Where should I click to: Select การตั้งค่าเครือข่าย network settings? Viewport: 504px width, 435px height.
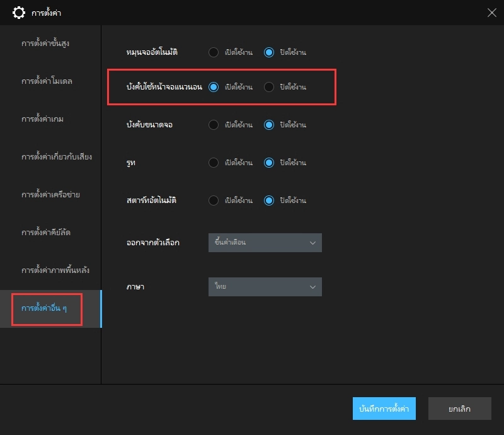click(x=50, y=195)
